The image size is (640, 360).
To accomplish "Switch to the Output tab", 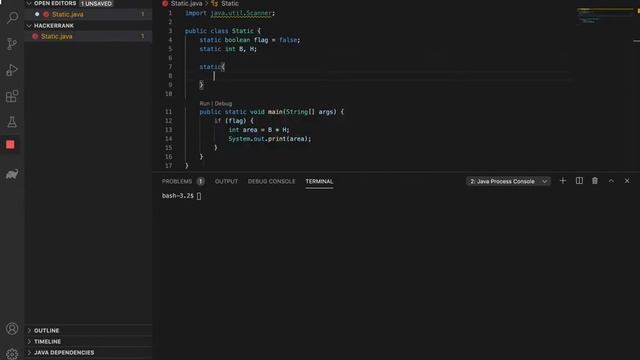I will pyautogui.click(x=226, y=181).
